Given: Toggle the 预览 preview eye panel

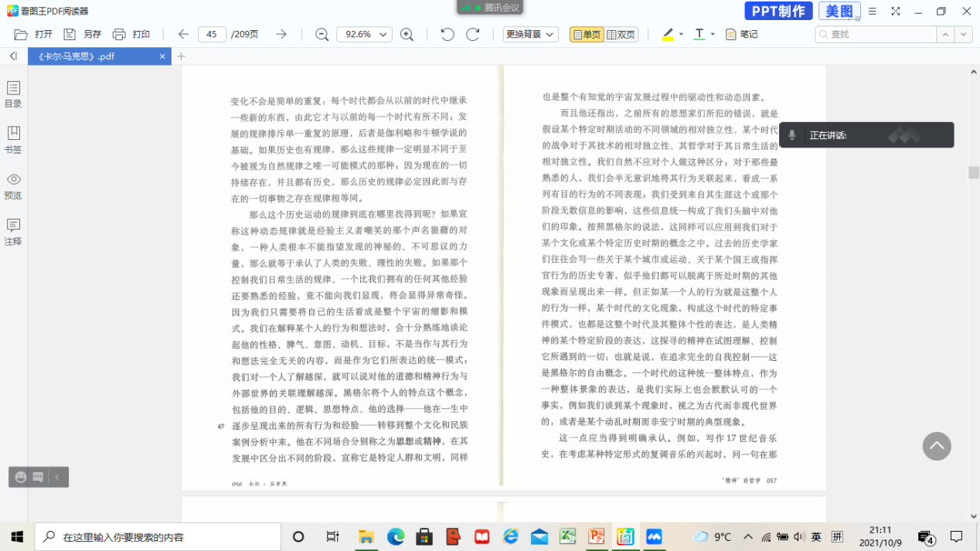Looking at the screenshot, I should 13,185.
